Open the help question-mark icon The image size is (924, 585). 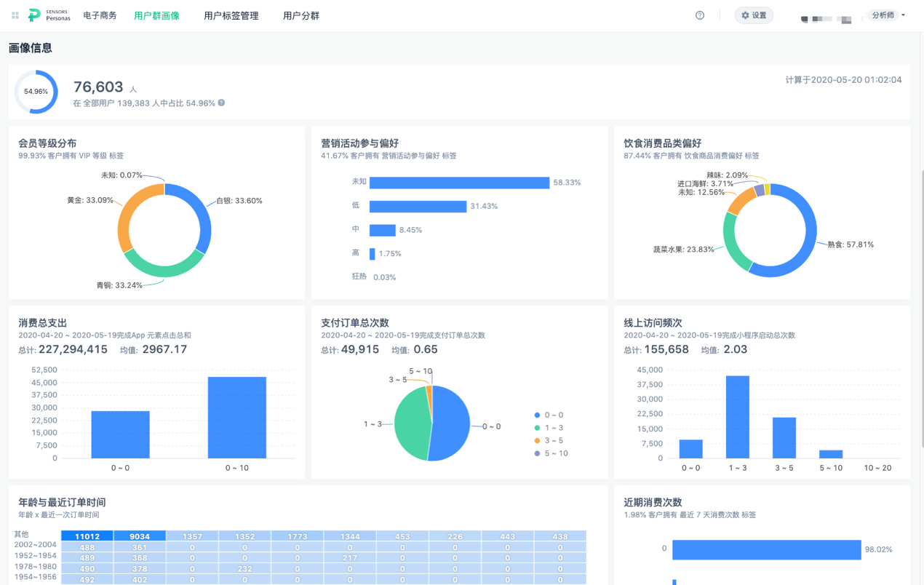(699, 15)
